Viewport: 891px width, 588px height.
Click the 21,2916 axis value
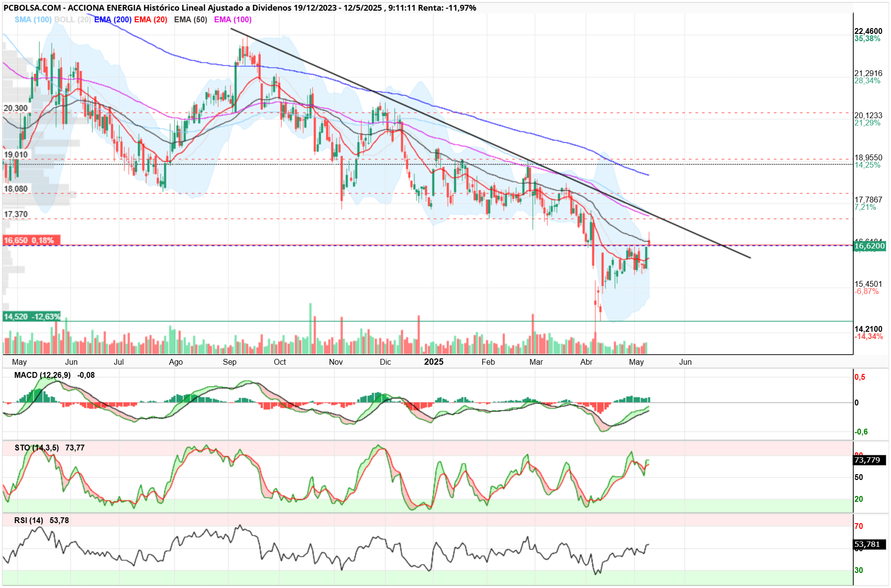[868, 73]
